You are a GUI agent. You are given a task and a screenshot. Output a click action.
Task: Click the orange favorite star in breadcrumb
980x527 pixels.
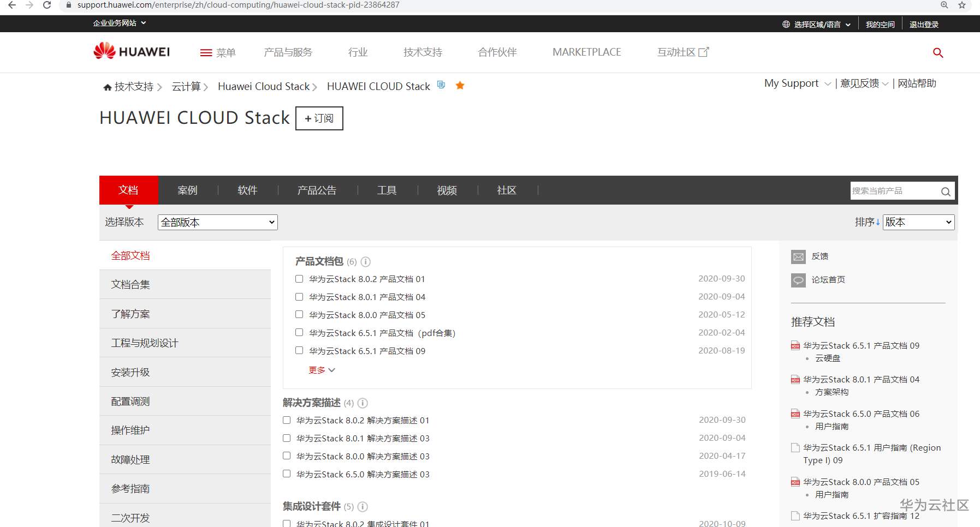pyautogui.click(x=460, y=85)
